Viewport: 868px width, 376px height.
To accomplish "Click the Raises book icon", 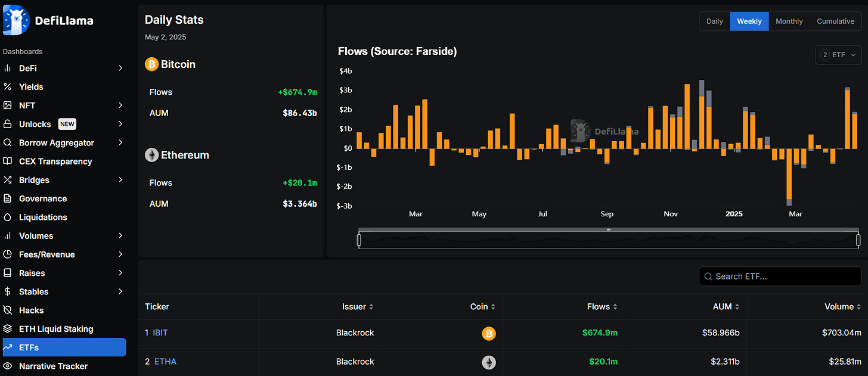I will (8, 273).
